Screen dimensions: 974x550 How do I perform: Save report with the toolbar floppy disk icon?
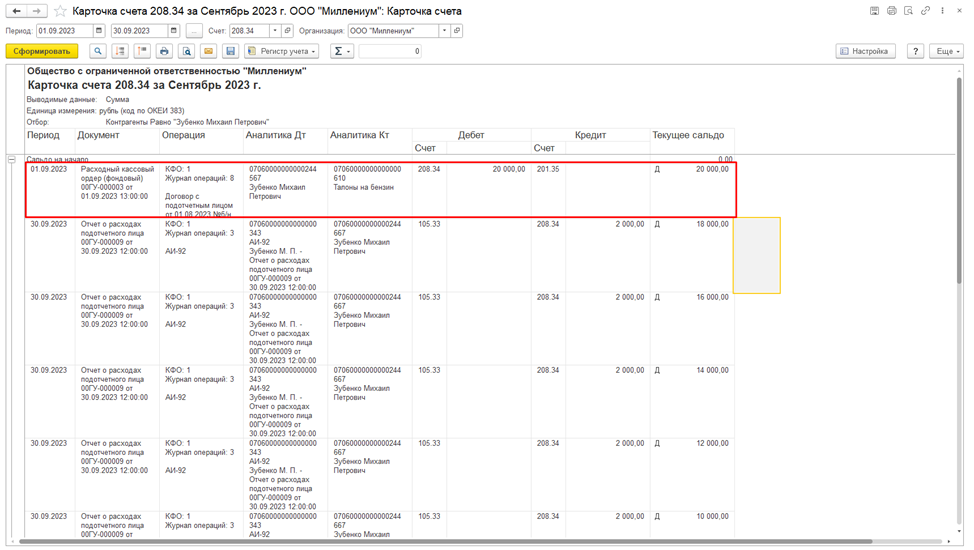tap(230, 51)
